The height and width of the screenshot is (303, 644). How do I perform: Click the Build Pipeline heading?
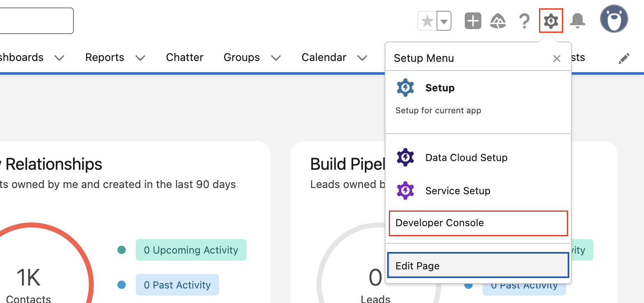[348, 164]
